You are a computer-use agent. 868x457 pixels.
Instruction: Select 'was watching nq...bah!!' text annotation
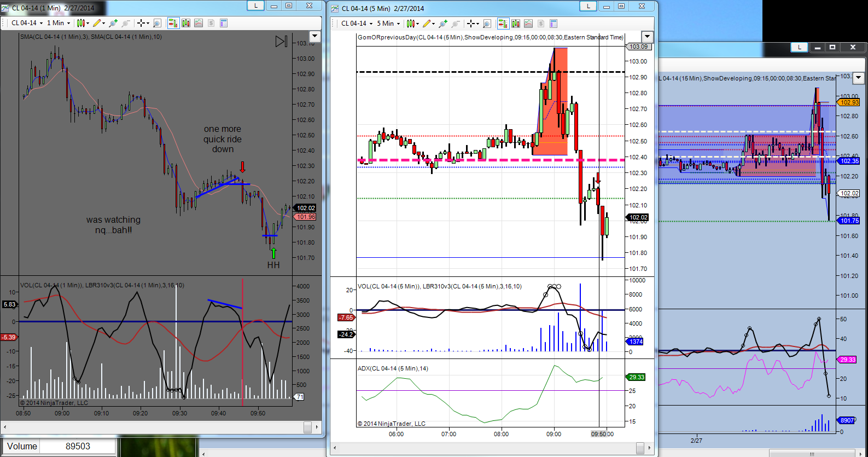[113, 225]
